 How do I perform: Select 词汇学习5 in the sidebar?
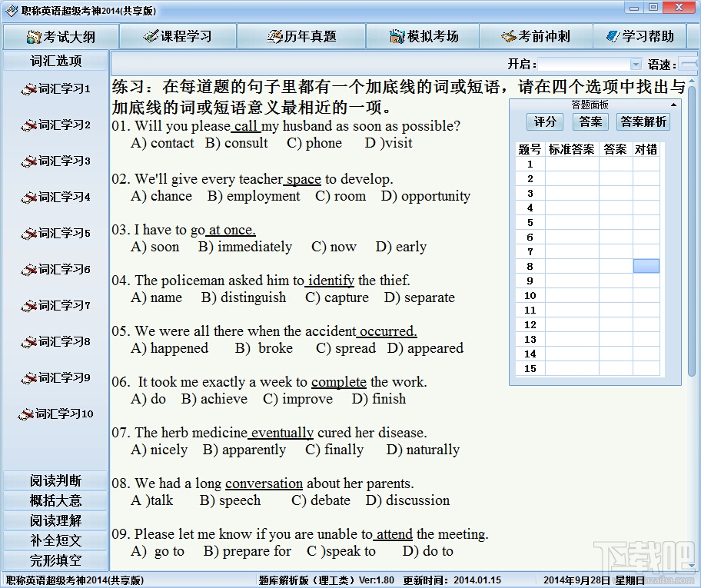(x=55, y=233)
